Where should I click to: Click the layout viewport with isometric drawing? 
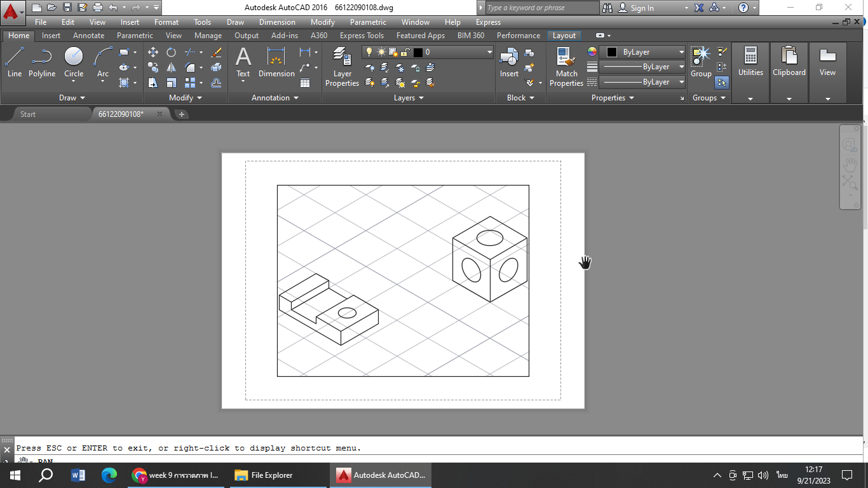click(x=403, y=281)
